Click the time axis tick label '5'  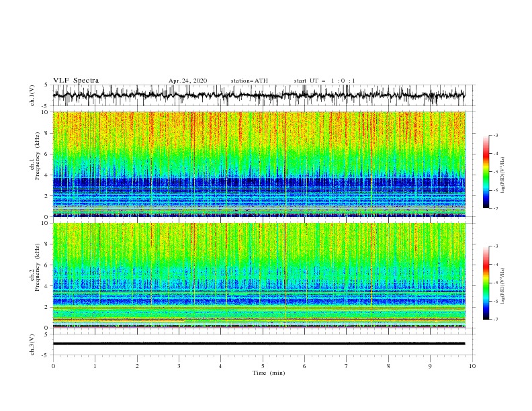pos(263,366)
